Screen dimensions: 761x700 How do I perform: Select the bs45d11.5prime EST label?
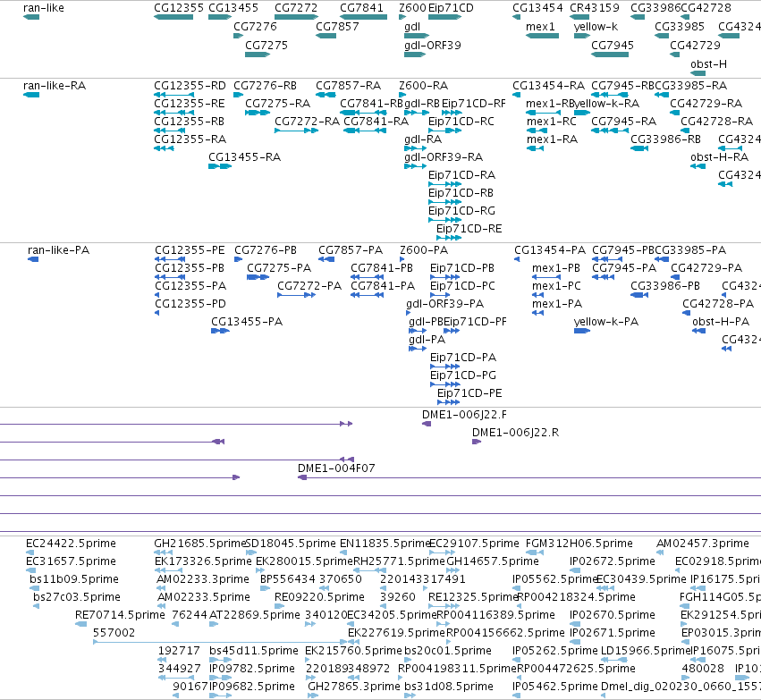(x=254, y=651)
